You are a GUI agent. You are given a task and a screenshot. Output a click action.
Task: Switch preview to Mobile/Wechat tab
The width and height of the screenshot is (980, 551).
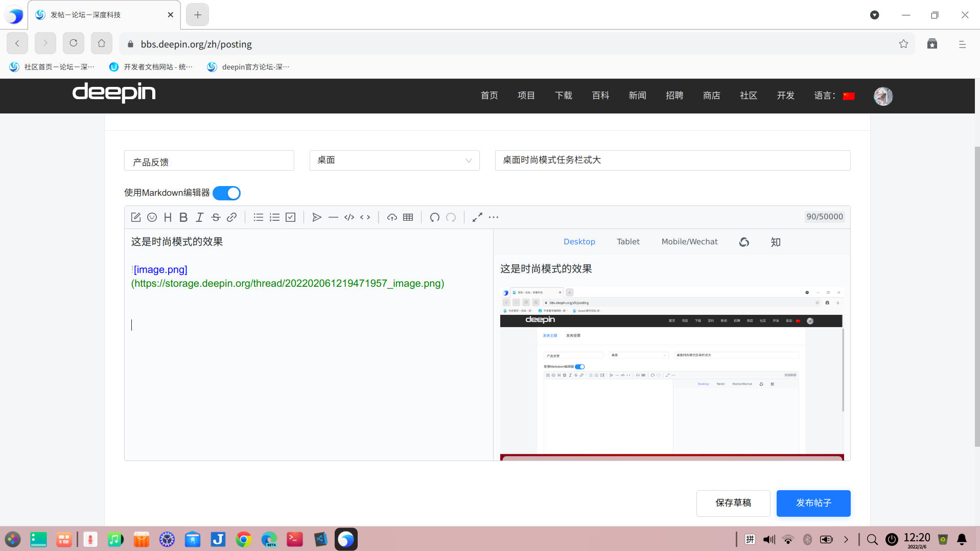pyautogui.click(x=689, y=242)
